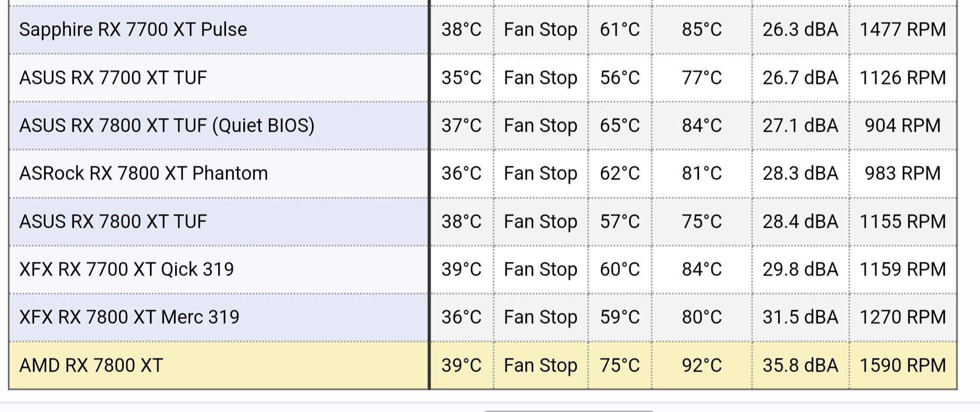The height and width of the screenshot is (412, 980).
Task: Select the Sapphire RX 7700 XT Pulse row name
Action: pyautogui.click(x=133, y=29)
